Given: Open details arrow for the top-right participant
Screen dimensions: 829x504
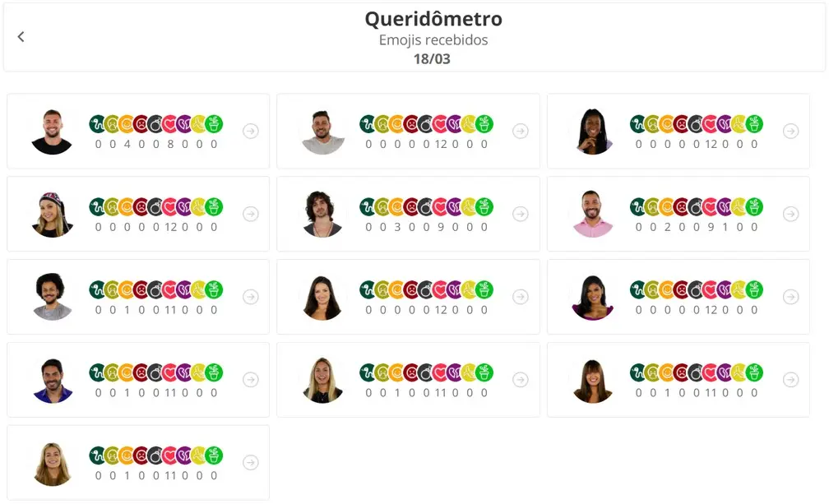Looking at the screenshot, I should tap(791, 131).
